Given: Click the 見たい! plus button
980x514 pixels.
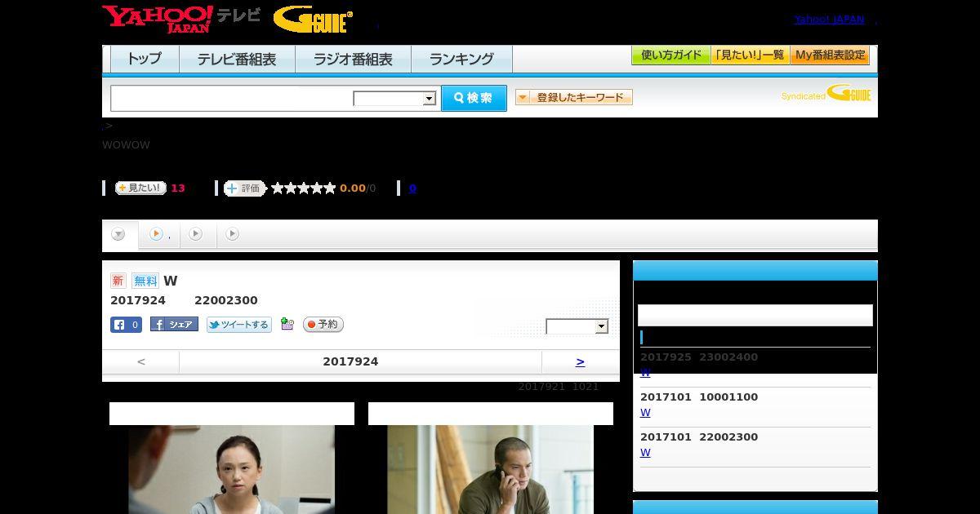Looking at the screenshot, I should 140,188.
